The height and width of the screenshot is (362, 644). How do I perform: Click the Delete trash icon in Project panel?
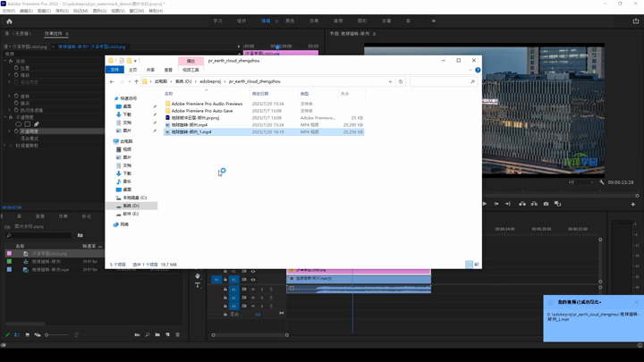pyautogui.click(x=177, y=335)
